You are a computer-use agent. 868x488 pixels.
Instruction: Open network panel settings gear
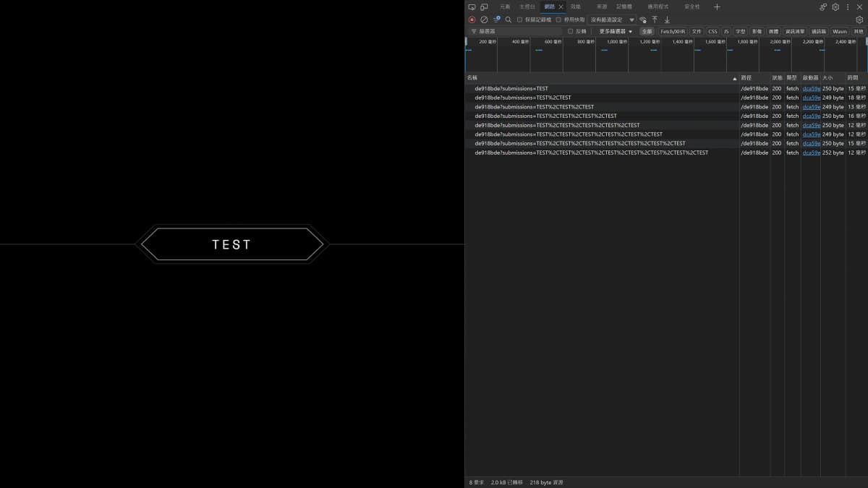point(859,20)
